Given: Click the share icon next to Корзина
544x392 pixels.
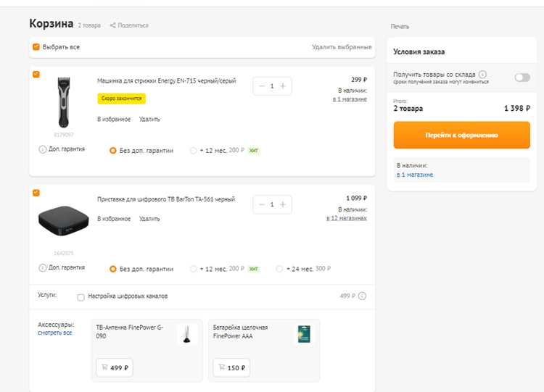Looking at the screenshot, I should click(x=112, y=25).
